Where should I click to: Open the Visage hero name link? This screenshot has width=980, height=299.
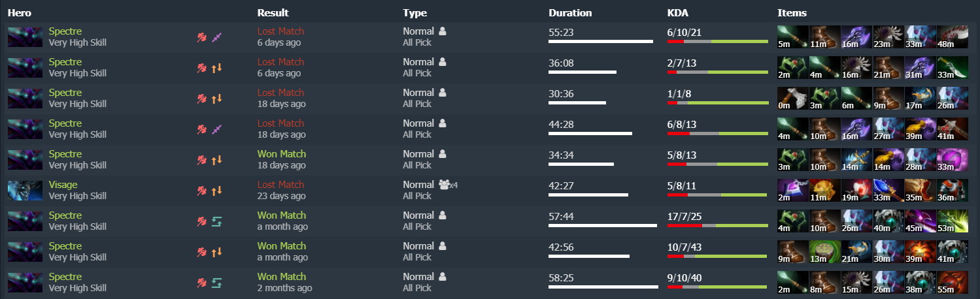(63, 185)
